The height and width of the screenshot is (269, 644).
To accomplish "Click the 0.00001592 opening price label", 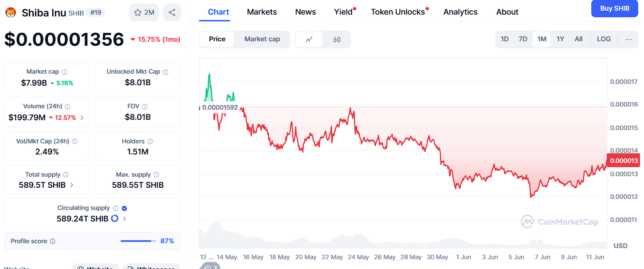I will 220,107.
